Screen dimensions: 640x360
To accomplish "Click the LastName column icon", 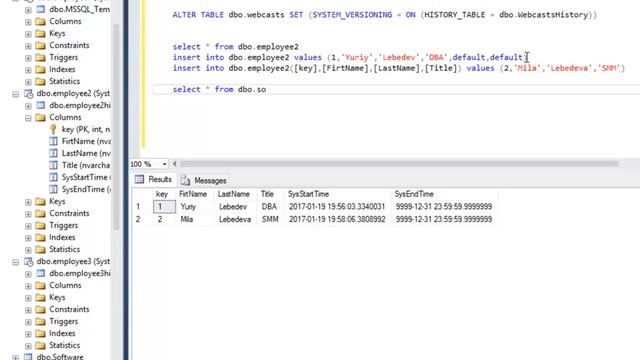I will 53,153.
